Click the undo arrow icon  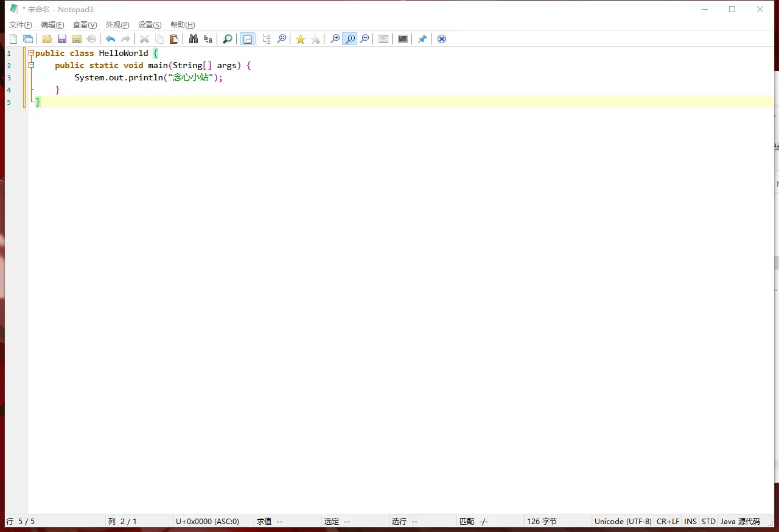[110, 39]
